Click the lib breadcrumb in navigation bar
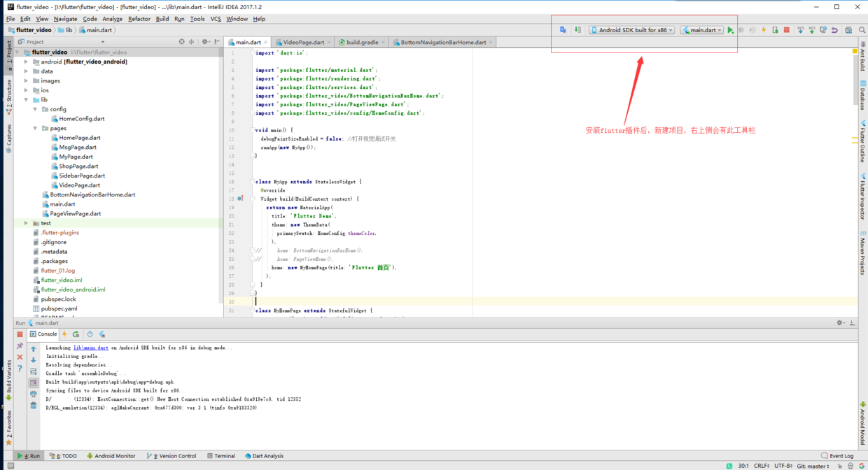Viewport: 868px width, 470px height. click(x=64, y=30)
